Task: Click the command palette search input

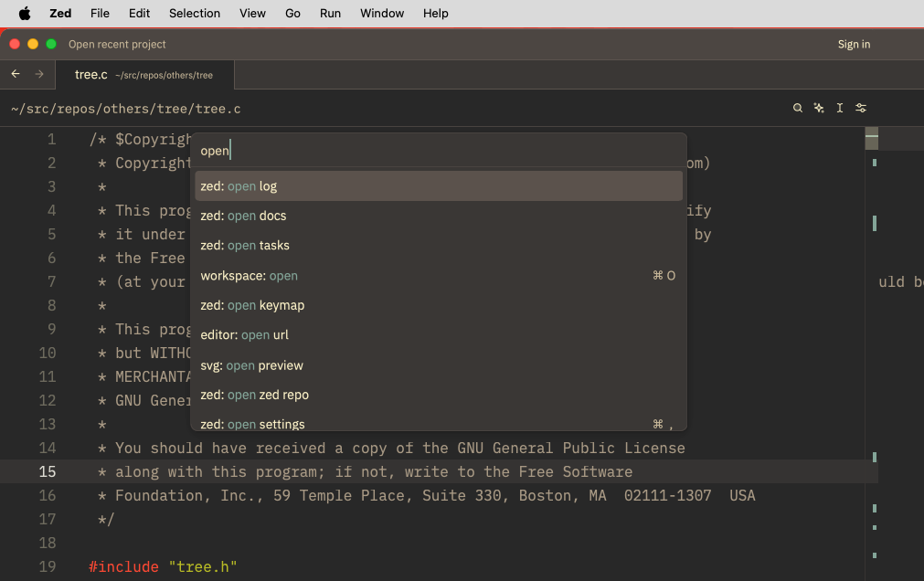Action: tap(439, 150)
